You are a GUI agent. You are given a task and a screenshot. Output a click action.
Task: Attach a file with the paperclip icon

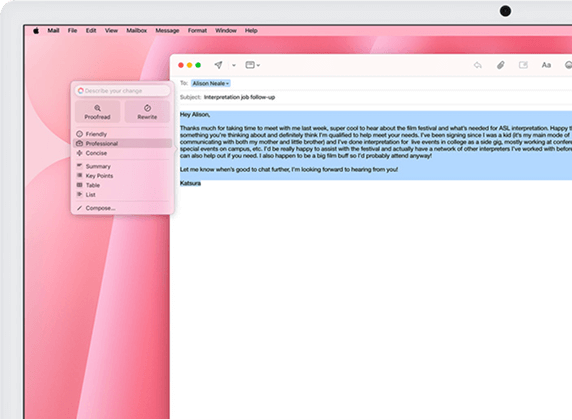(500, 65)
